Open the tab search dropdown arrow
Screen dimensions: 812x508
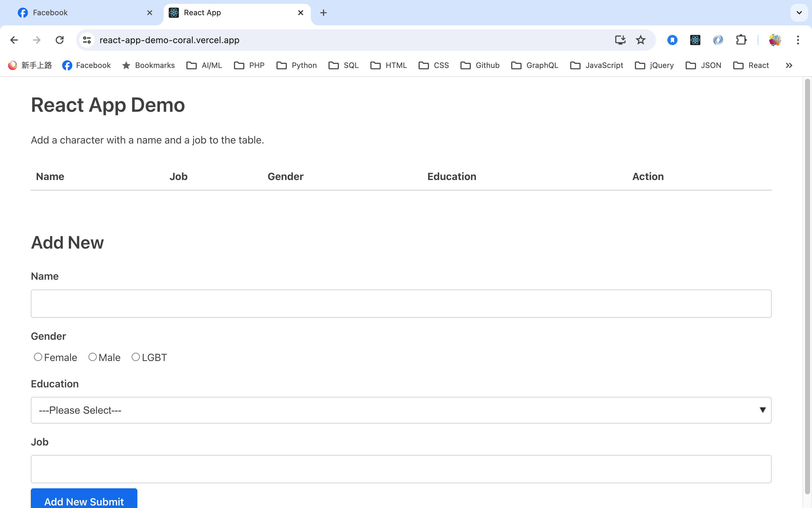point(799,13)
